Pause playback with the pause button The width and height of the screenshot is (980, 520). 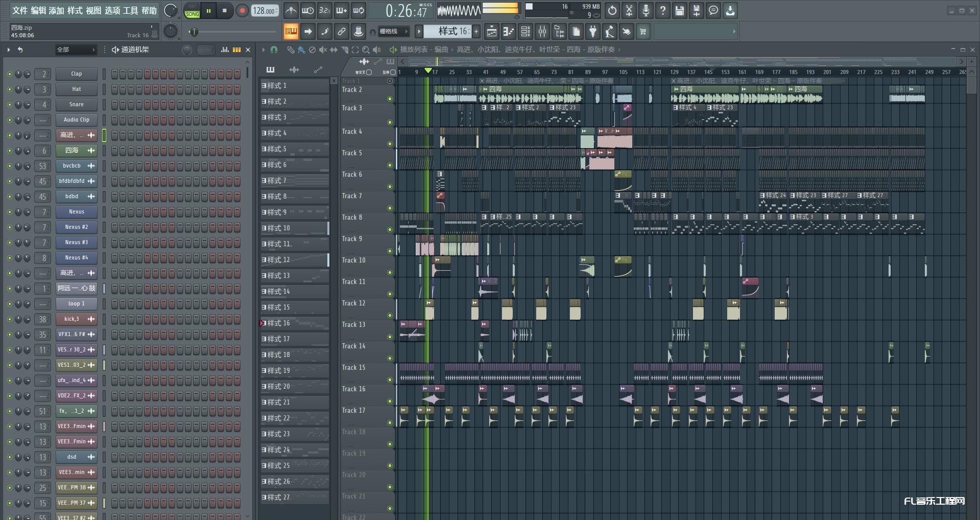[208, 10]
